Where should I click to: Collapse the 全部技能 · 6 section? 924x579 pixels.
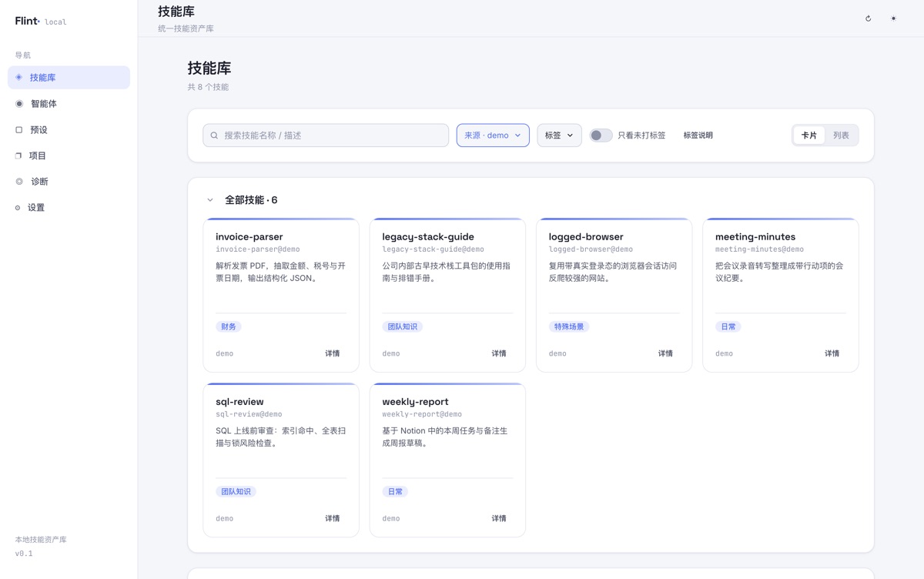pos(209,200)
